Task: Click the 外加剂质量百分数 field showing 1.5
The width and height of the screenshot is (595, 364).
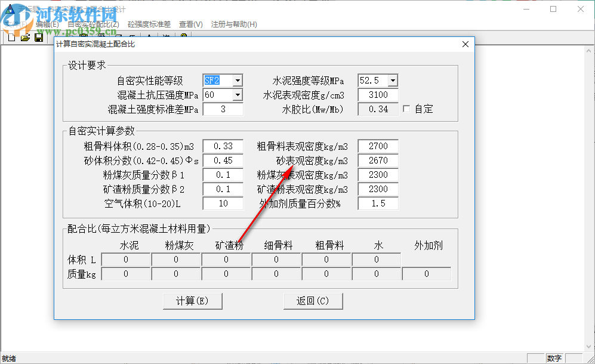Action: pos(378,203)
